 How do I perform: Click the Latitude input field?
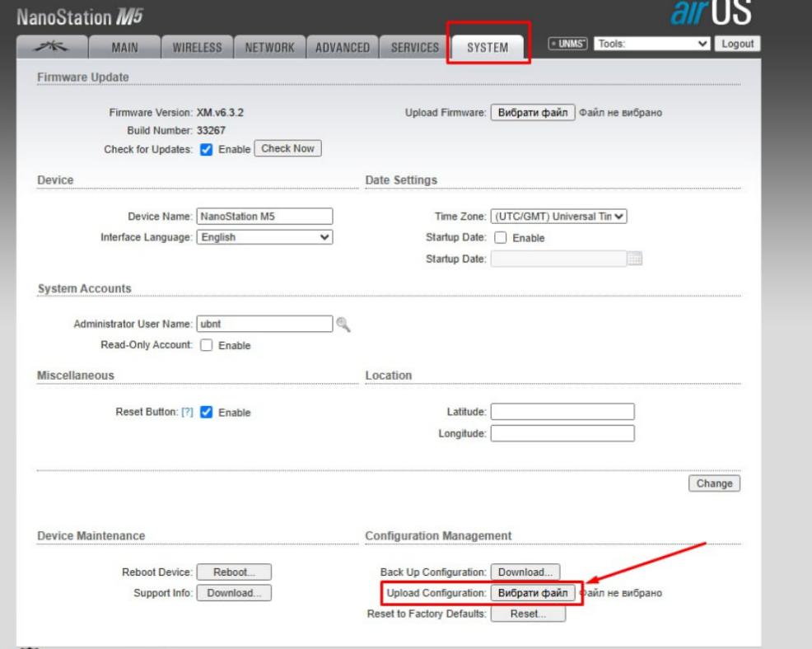click(x=562, y=412)
